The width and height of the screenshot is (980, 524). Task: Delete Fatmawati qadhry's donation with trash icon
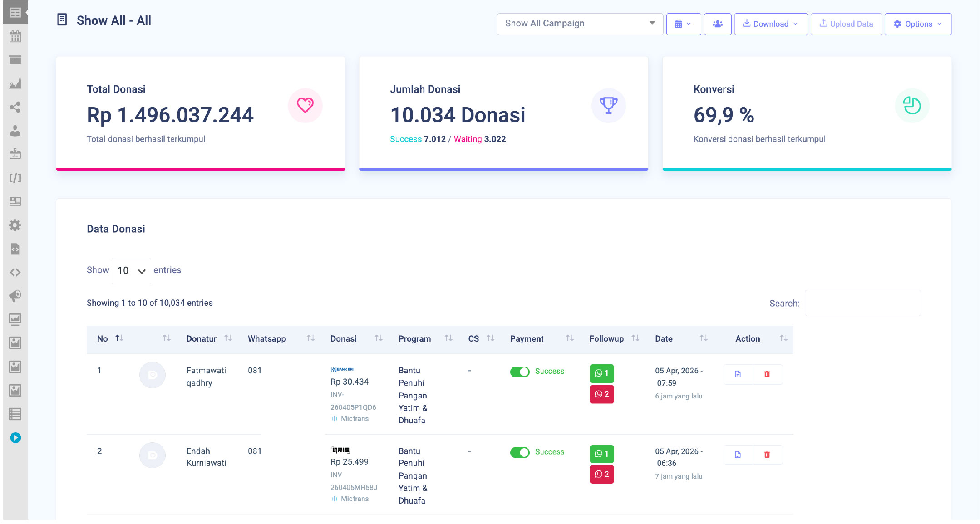[767, 374]
